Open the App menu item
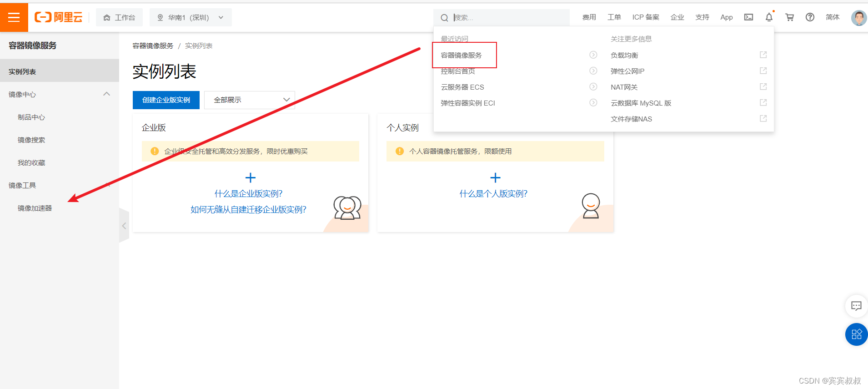 click(x=727, y=17)
